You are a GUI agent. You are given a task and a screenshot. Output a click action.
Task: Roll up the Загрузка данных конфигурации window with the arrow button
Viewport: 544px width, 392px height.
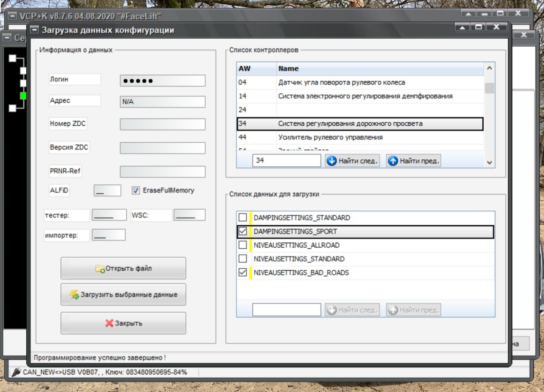[x=462, y=27]
